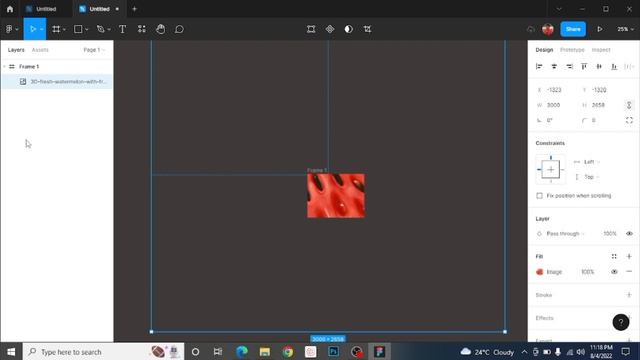Toggle Image fill visibility
Image resolution: width=640 pixels, height=360 pixels.
(614, 271)
